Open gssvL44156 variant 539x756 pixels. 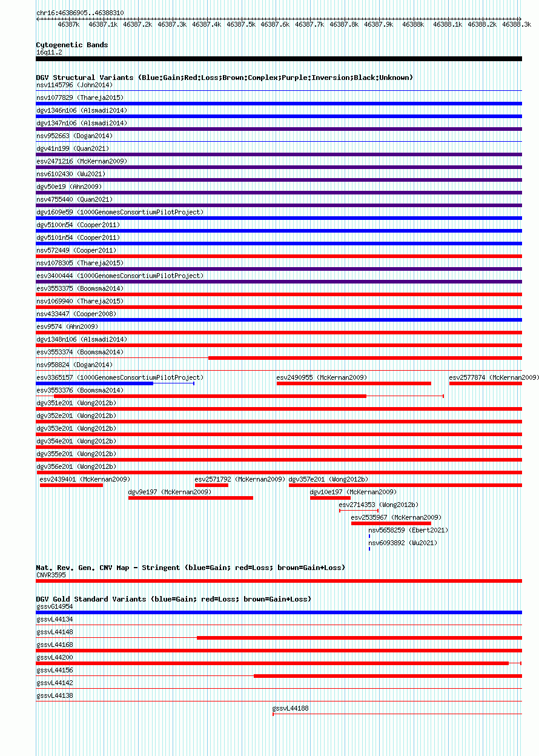pyautogui.click(x=55, y=670)
